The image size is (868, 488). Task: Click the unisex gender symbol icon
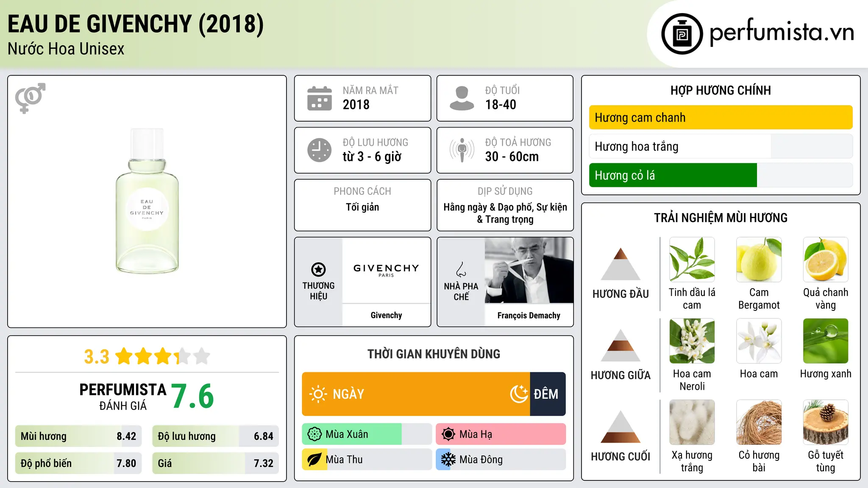30,98
